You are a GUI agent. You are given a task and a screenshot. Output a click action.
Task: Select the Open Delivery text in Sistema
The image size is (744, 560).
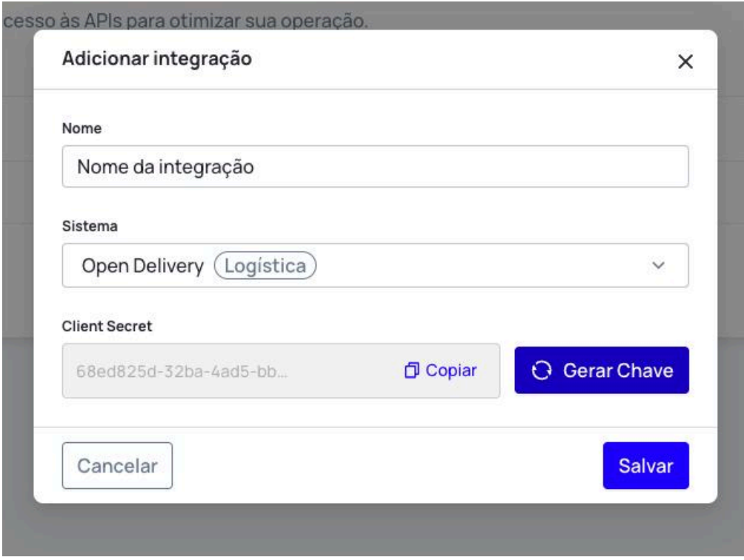click(141, 265)
